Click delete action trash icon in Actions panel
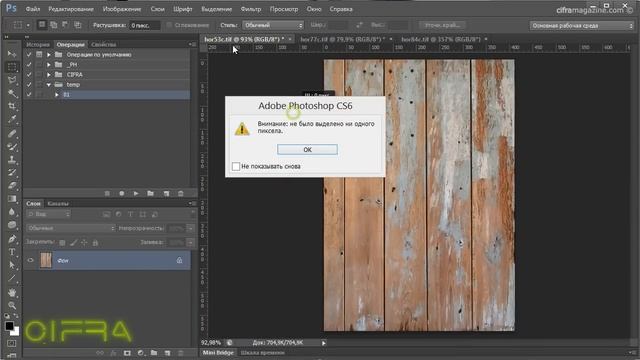The height and width of the screenshot is (360, 640). (181, 193)
